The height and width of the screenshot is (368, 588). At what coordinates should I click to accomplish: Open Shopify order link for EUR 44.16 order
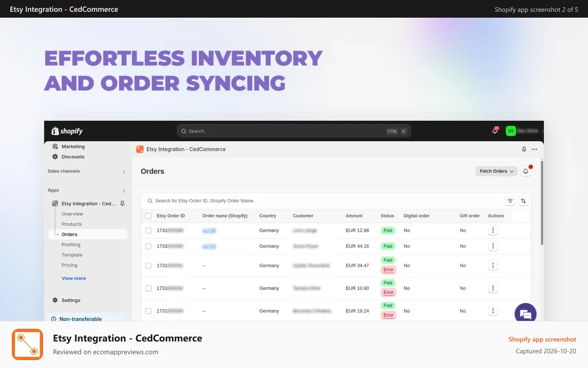point(209,246)
